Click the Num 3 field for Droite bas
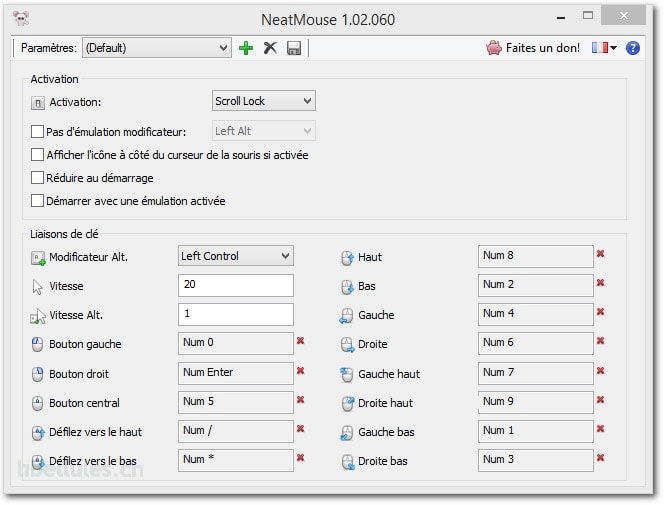664x505 pixels. pos(536,460)
